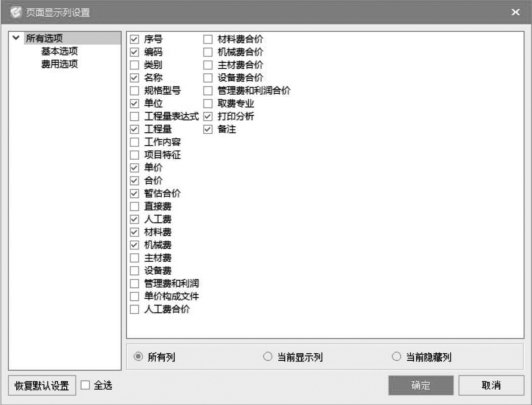Image resolution: width=532 pixels, height=405 pixels.
Task: Disable the 暂估合价 checkbox
Action: point(134,194)
